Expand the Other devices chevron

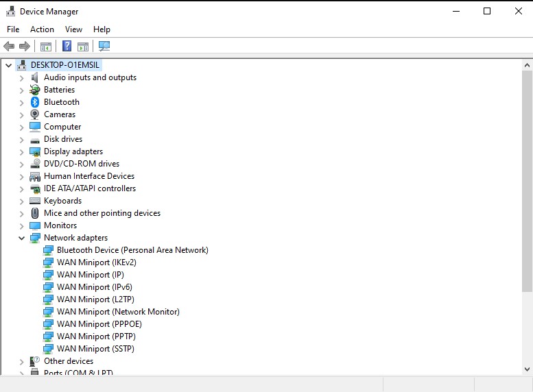pyautogui.click(x=21, y=362)
